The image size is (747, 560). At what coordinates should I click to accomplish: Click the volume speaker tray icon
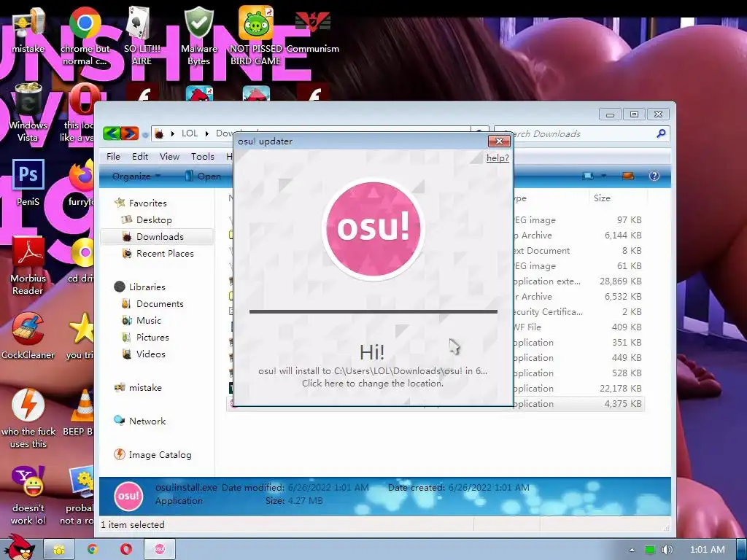click(x=667, y=550)
